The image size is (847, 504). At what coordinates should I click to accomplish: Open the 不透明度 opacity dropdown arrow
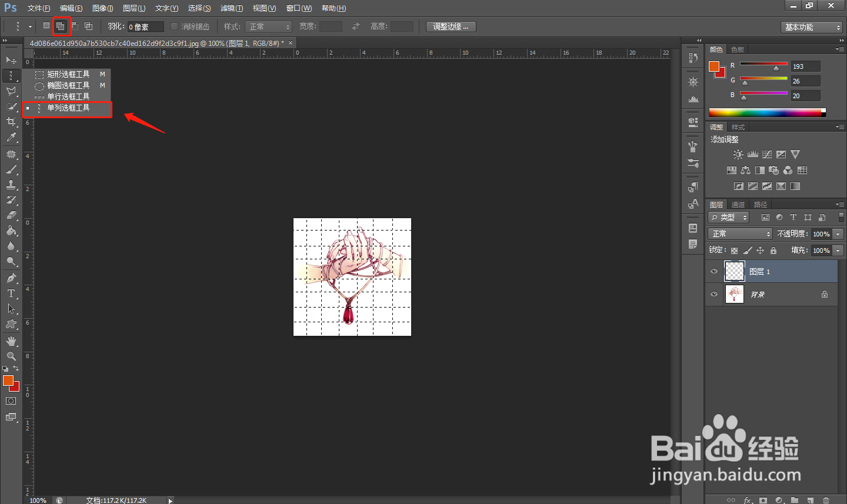[x=838, y=233]
